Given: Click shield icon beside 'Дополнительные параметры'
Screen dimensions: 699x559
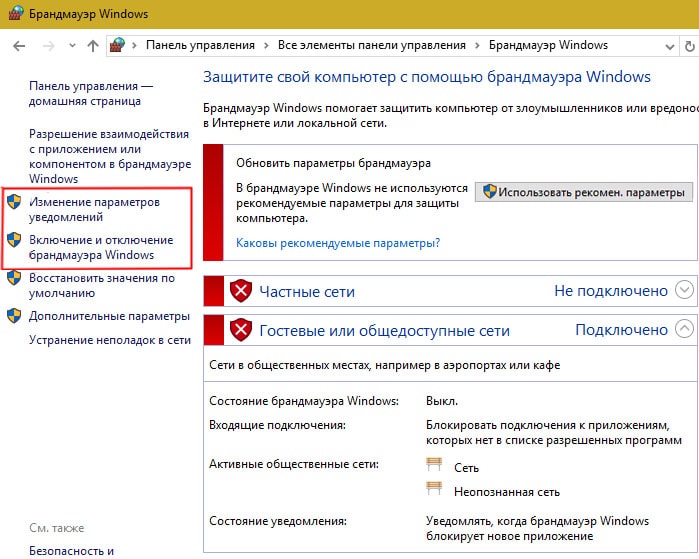Looking at the screenshot, I should click(14, 316).
